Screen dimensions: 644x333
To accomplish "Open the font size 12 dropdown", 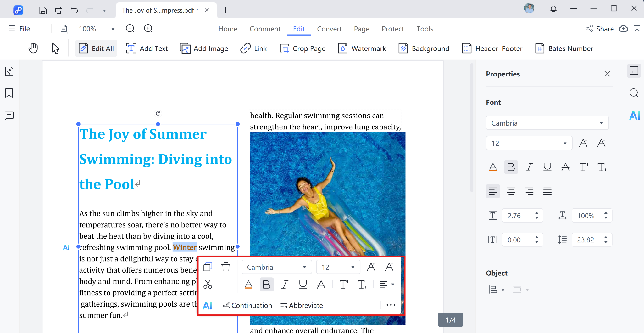I will pyautogui.click(x=529, y=143).
